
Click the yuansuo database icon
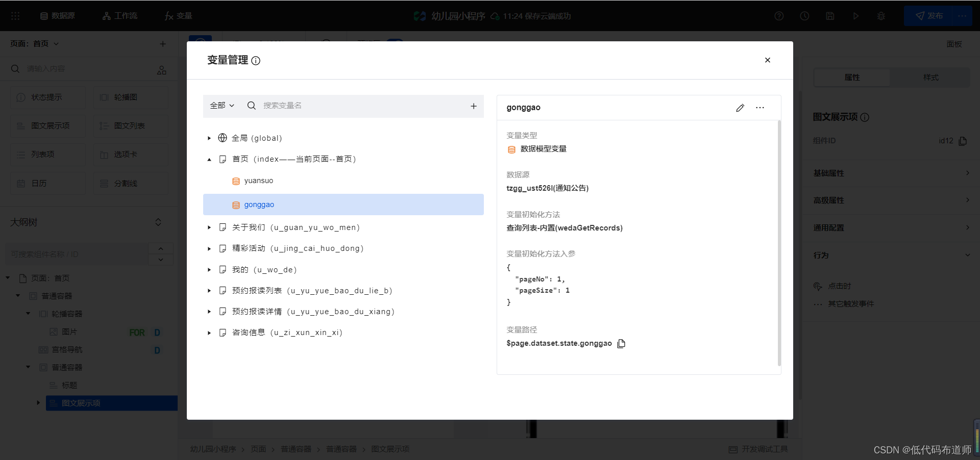click(236, 181)
